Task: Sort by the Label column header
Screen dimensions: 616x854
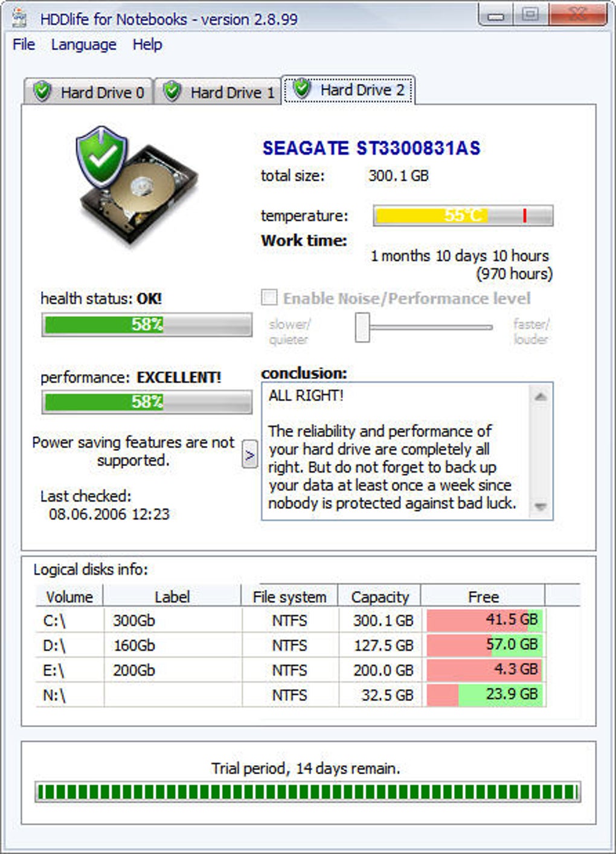Action: (172, 597)
